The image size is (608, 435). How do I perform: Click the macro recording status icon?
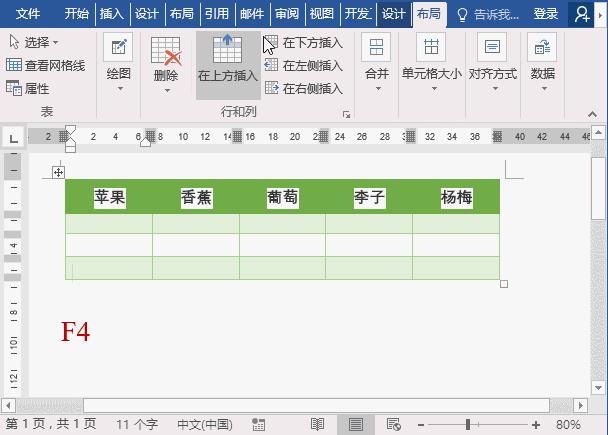pos(258,425)
